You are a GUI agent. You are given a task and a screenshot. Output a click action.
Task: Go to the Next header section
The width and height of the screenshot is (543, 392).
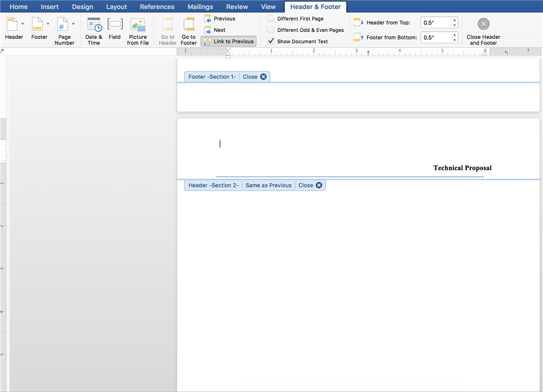(215, 30)
